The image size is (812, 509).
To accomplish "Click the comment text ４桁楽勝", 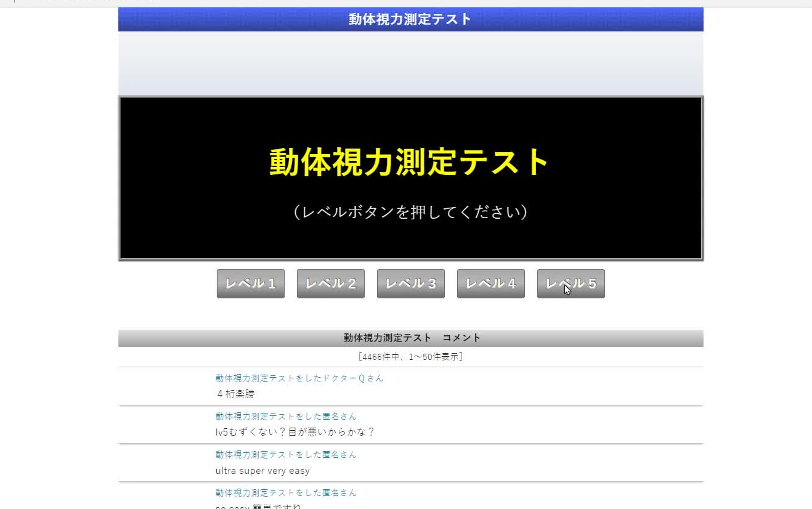I will coord(235,394).
